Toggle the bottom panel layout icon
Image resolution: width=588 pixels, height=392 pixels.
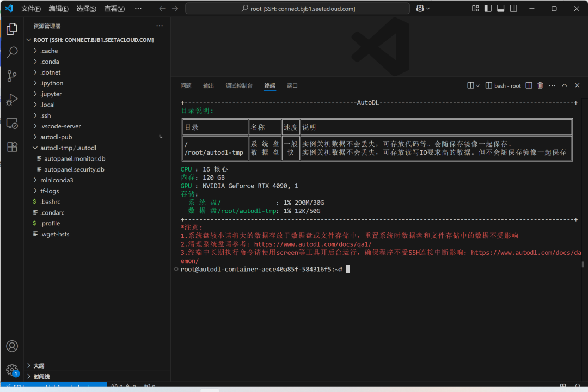(501, 8)
